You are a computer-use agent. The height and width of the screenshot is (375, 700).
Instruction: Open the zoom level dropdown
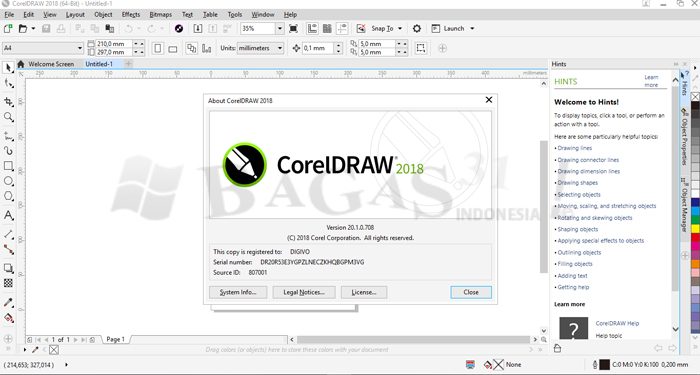click(x=280, y=29)
